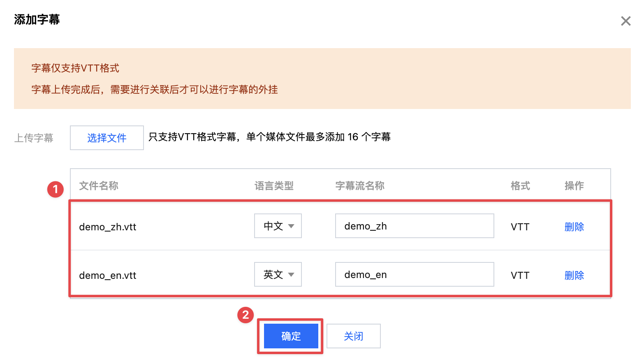
Task: Focus the demo_zh subtitle stream name field
Action: tap(414, 226)
